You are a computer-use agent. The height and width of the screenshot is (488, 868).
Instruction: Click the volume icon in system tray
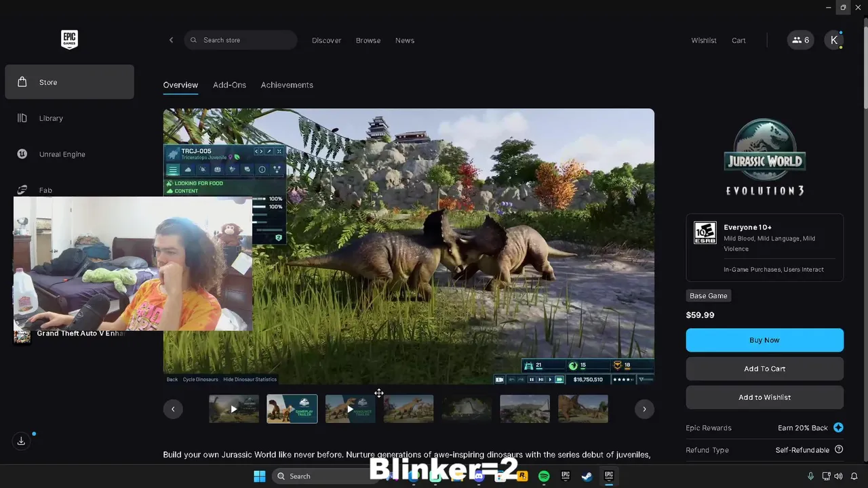click(x=839, y=476)
